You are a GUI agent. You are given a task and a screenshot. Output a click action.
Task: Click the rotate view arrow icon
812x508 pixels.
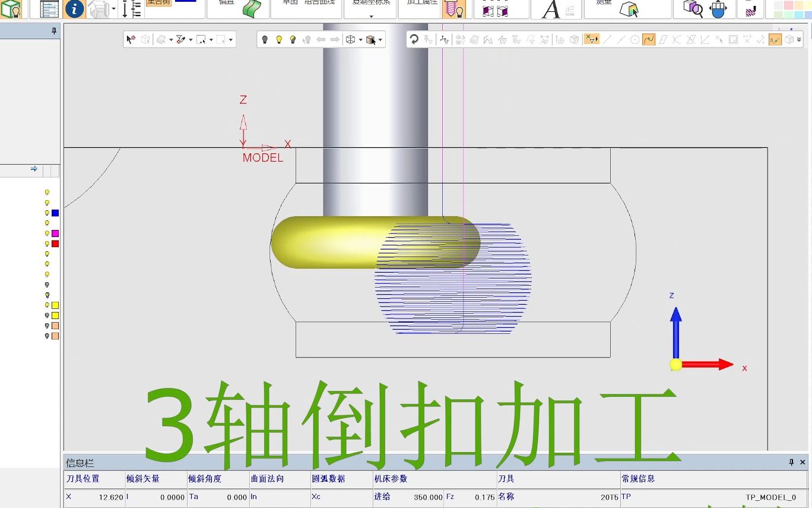pos(414,40)
